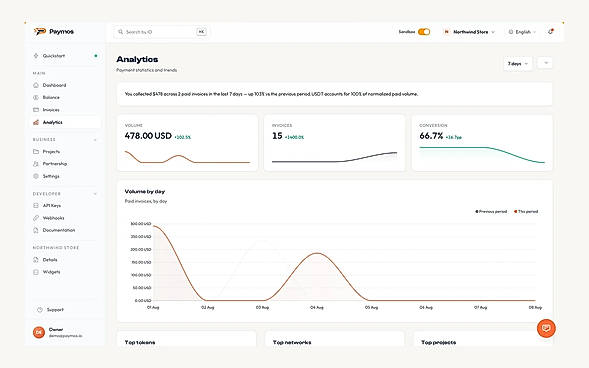Viewport: 589px width, 368px height.
Task: Click the language globe icon
Action: (510, 32)
